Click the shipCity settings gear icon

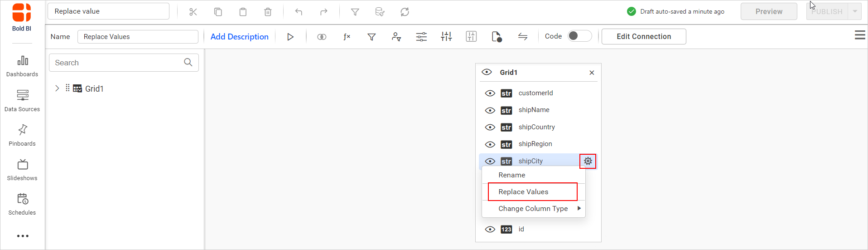[588, 161]
